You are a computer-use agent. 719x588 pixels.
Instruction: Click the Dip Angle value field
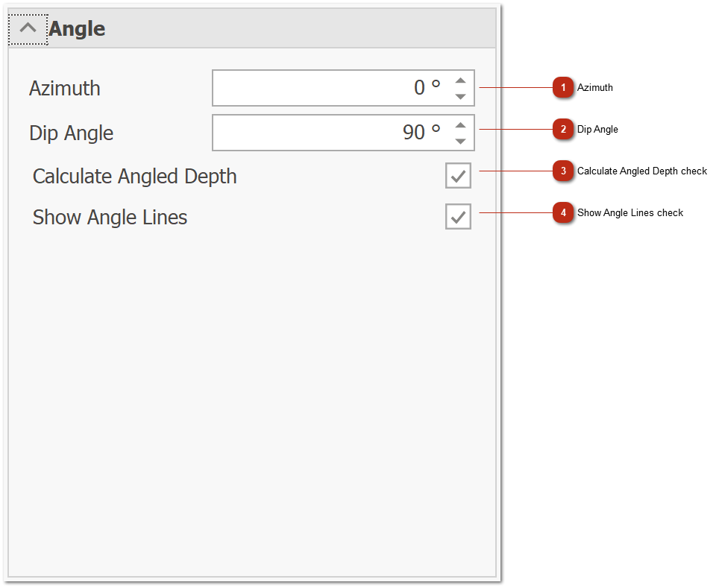pyautogui.click(x=328, y=133)
